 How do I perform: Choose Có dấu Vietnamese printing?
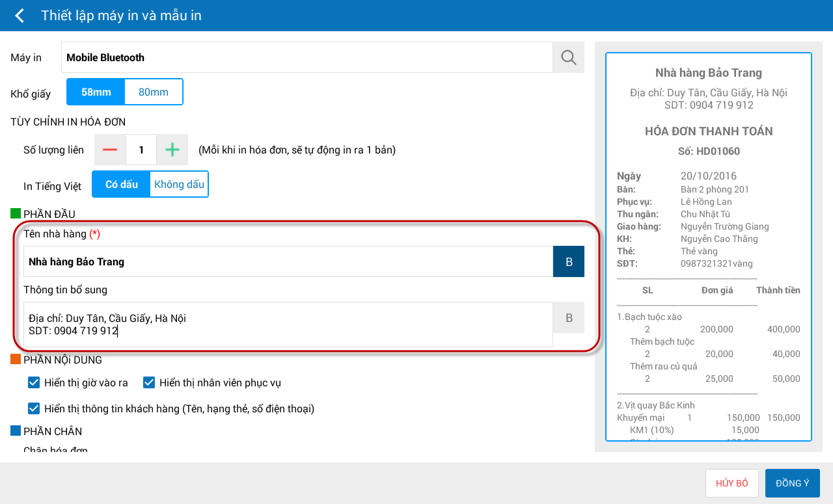point(122,184)
